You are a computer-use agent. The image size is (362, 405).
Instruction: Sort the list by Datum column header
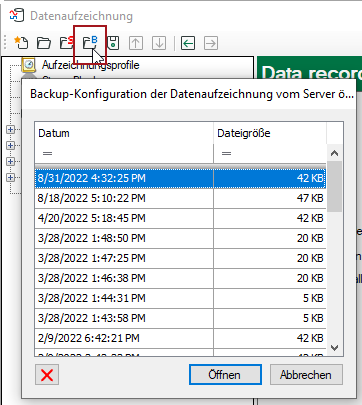click(x=124, y=133)
